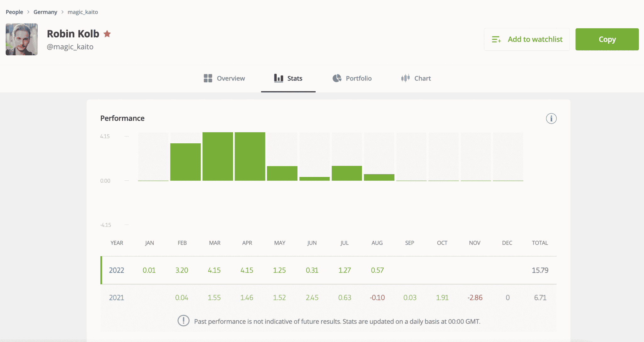Screen dimensions: 644x342
Task: Open the Germany breadcrumb link
Action: (45, 12)
